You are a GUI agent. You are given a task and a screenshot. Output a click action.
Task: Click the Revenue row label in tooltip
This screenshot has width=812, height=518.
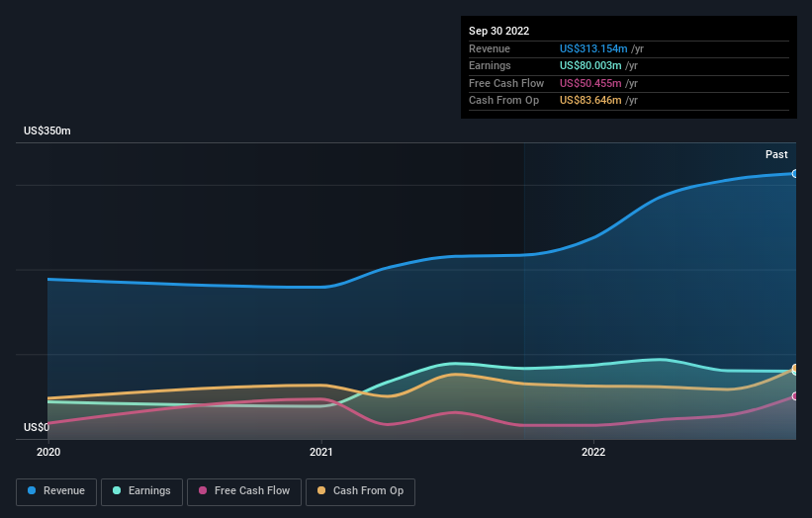(490, 48)
